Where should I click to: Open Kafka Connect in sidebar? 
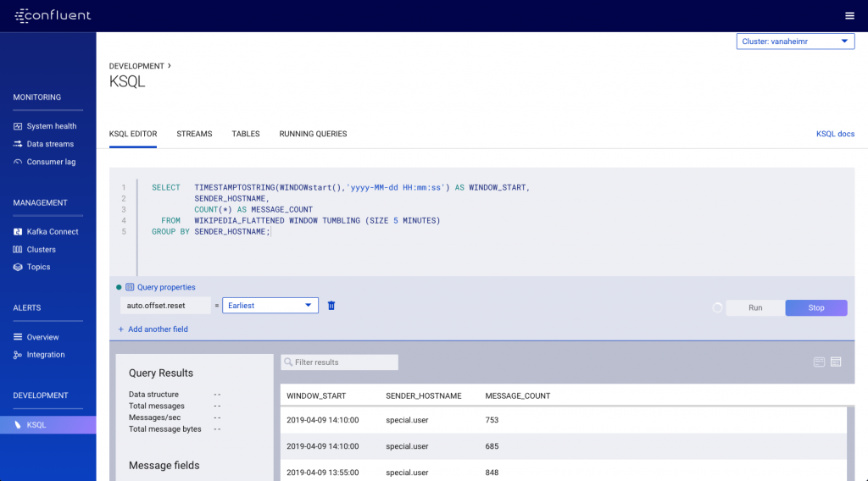pos(53,232)
